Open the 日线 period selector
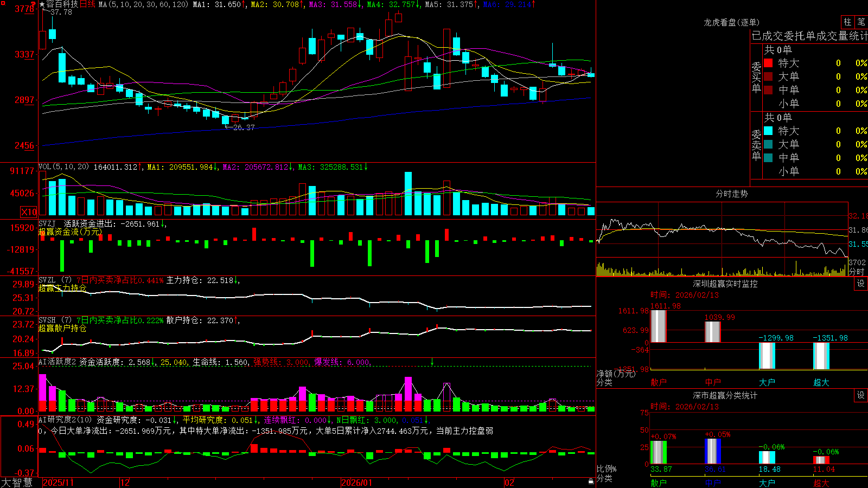The image size is (868, 488). (x=87, y=4)
